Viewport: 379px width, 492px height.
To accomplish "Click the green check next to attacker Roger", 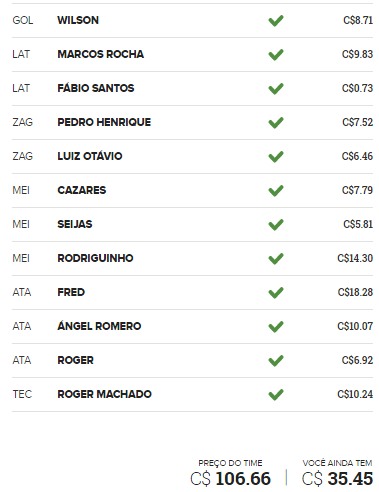I will [276, 361].
